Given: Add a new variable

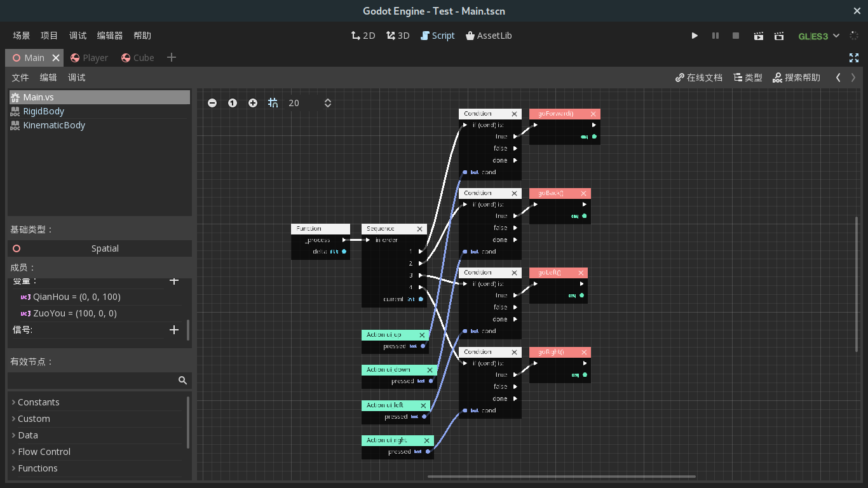Looking at the screenshot, I should (x=174, y=280).
